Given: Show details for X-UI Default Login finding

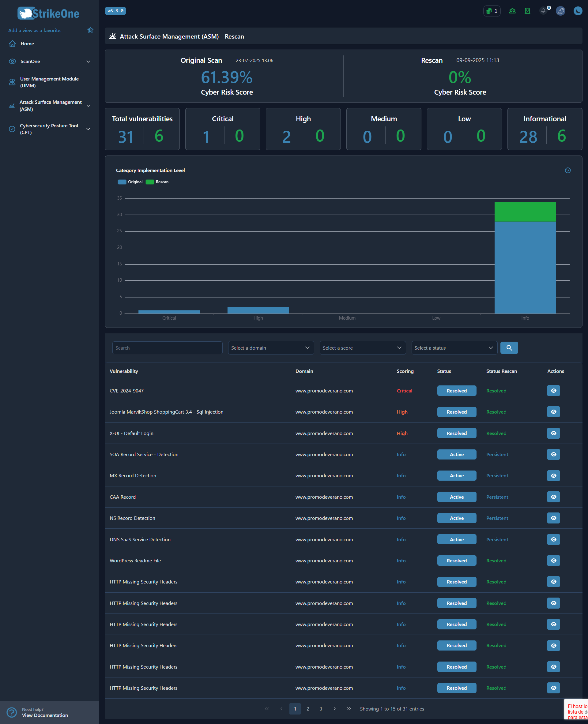Looking at the screenshot, I should coord(553,433).
